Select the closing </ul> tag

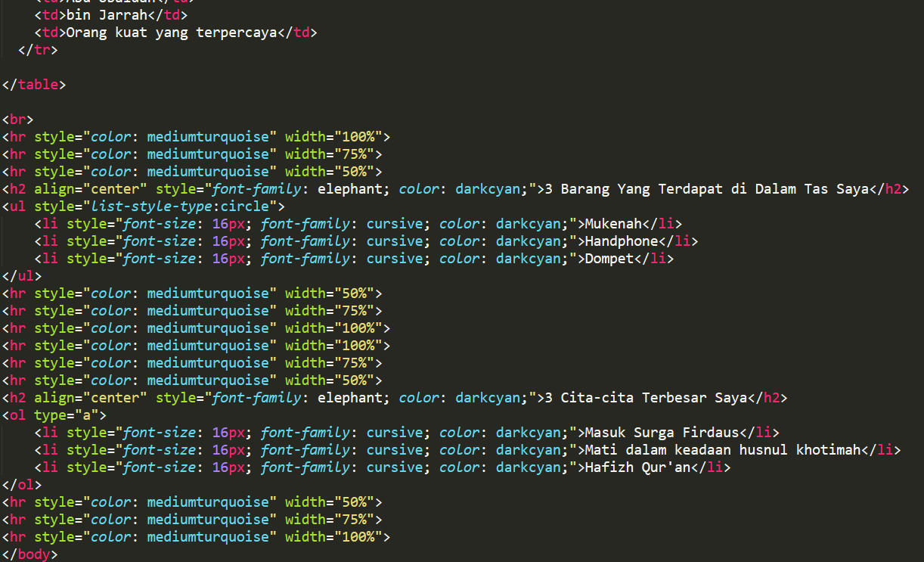(20, 275)
